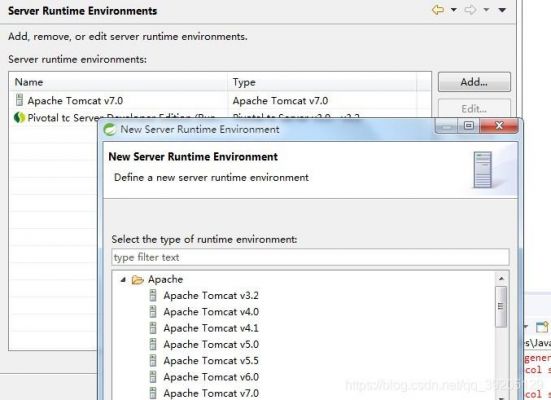
Task: Choose Apache Tomcat v5.0 from tree
Action: (211, 344)
